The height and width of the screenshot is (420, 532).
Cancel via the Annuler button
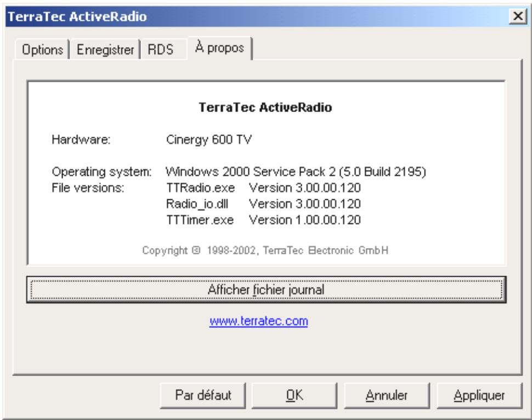[x=387, y=395]
